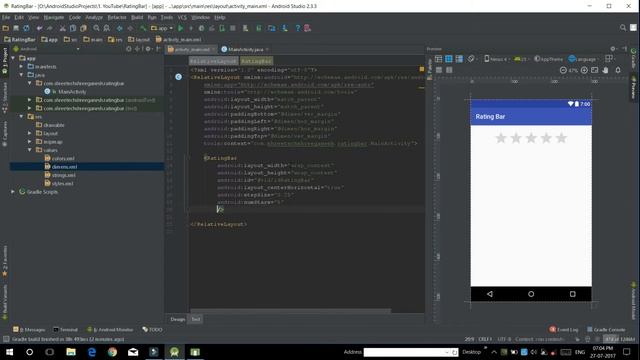The image size is (640, 360).
Task: Click the Copy toolbar icon
Action: [x=73, y=28]
